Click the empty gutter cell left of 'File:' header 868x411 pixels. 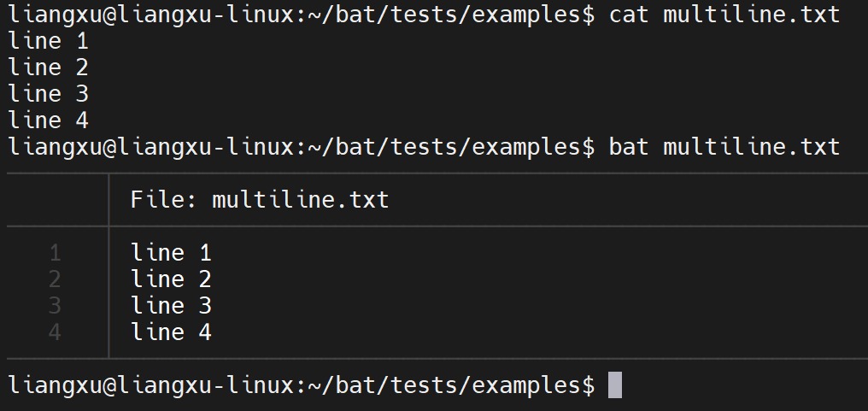[57, 200]
